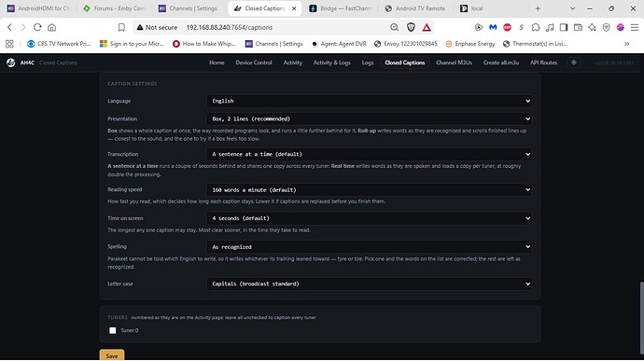The height and width of the screenshot is (361, 644).
Task: Go back with the browser back arrow
Action: click(9, 27)
